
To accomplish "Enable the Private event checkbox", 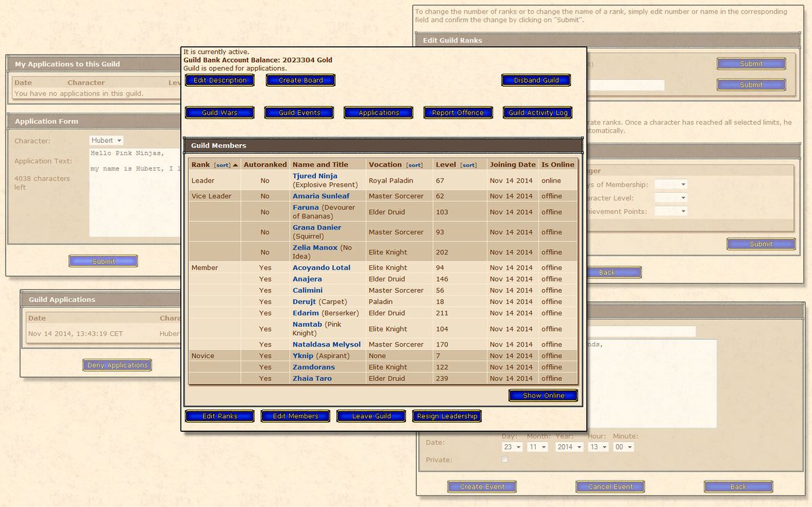I will point(503,459).
